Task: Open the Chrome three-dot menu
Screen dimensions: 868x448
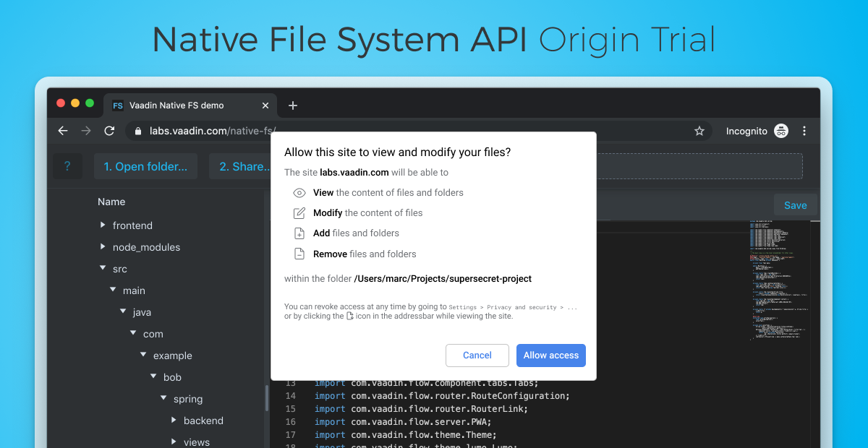Action: click(804, 131)
